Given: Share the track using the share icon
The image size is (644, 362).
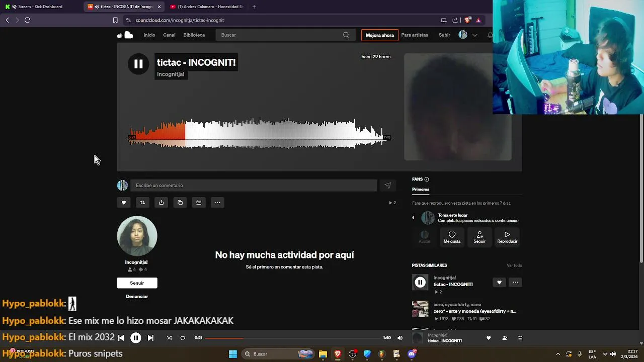Looking at the screenshot, I should click(x=161, y=203).
